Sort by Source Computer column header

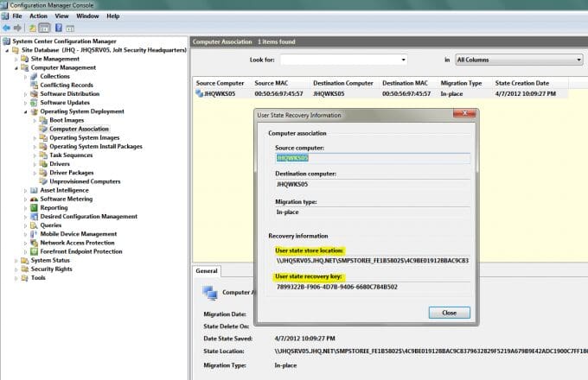[222, 83]
